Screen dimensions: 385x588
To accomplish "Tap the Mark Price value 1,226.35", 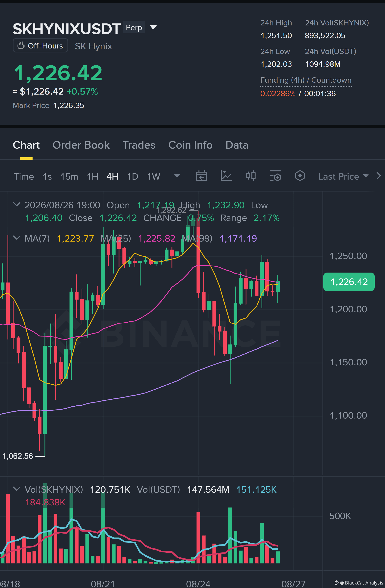I will (69, 105).
